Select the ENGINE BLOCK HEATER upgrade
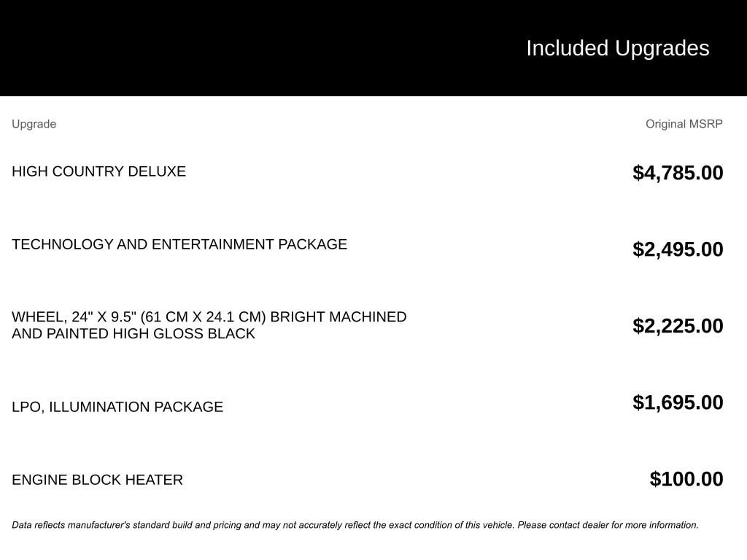747x560 pixels. point(97,480)
